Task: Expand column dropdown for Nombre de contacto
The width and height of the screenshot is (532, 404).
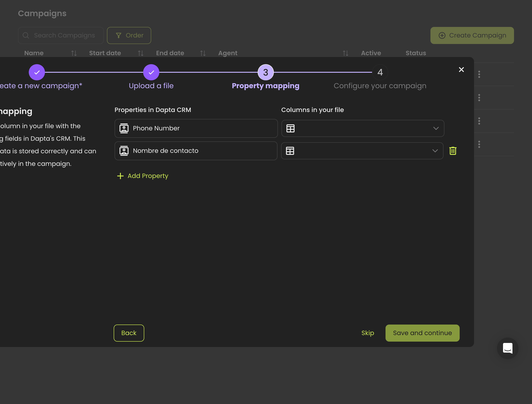Action: coord(435,151)
